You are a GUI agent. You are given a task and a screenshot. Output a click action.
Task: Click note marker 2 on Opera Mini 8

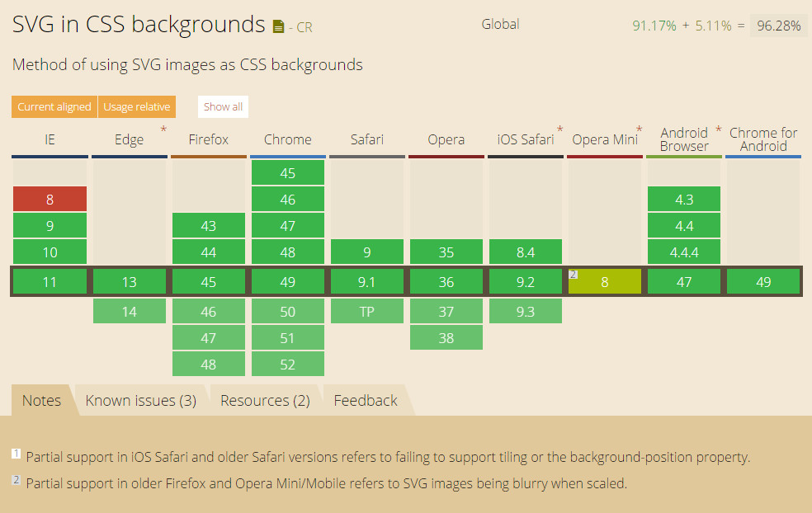point(573,275)
